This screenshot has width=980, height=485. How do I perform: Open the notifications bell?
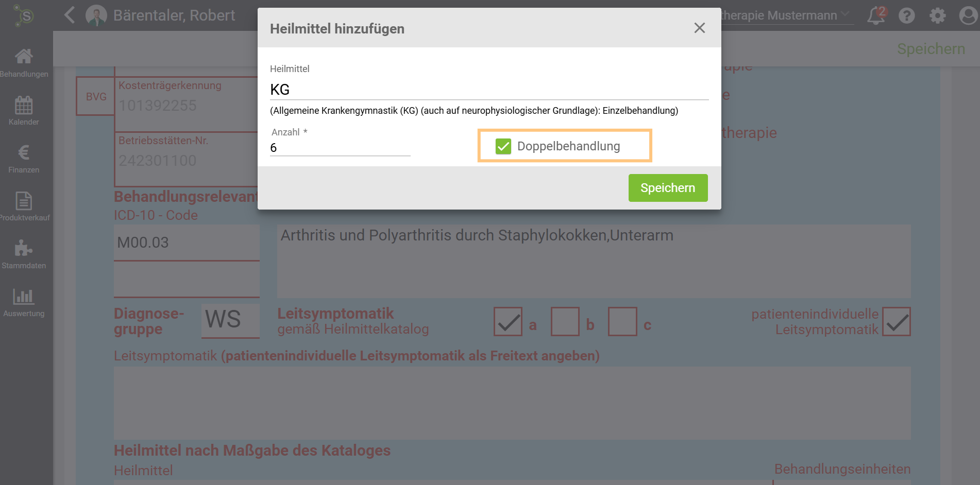[x=876, y=15]
